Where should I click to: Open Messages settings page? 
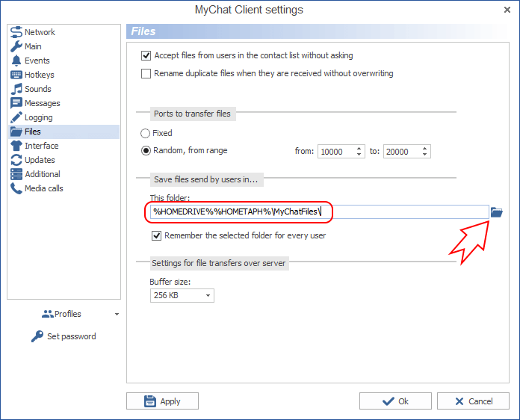(x=64, y=103)
